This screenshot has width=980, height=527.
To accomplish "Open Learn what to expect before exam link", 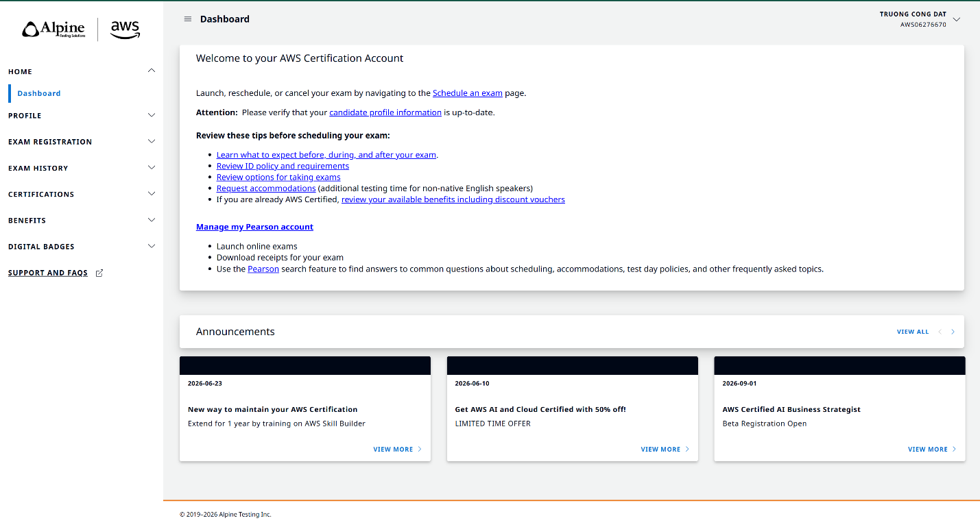I will coord(326,155).
